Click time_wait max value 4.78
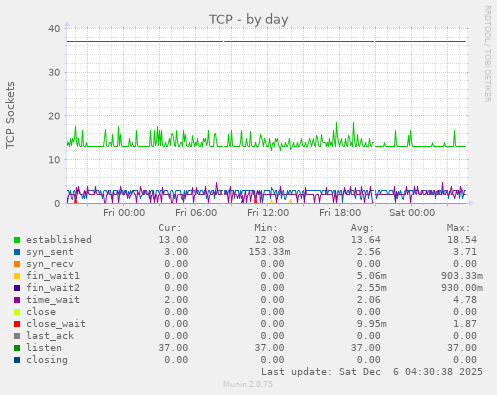Screen dimensions: 497x395 pyautogui.click(x=465, y=300)
